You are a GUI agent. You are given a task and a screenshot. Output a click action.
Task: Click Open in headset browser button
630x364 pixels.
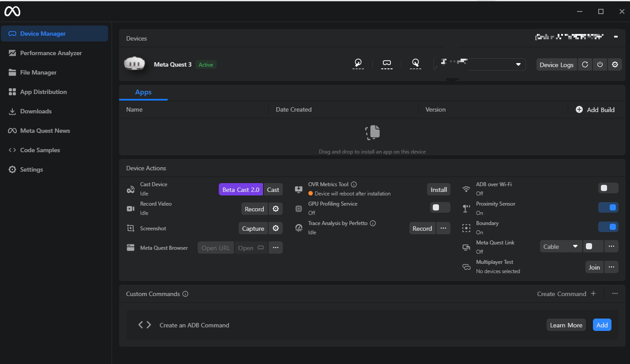click(251, 248)
